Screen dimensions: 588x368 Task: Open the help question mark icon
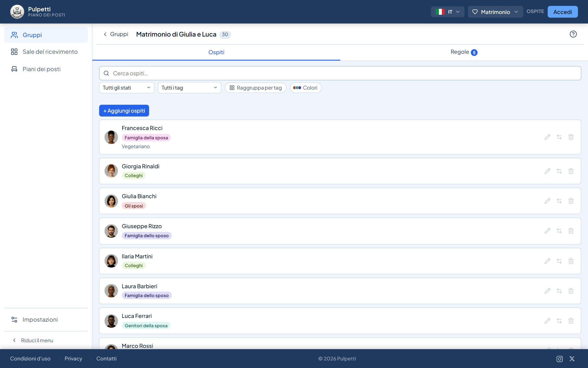point(573,34)
